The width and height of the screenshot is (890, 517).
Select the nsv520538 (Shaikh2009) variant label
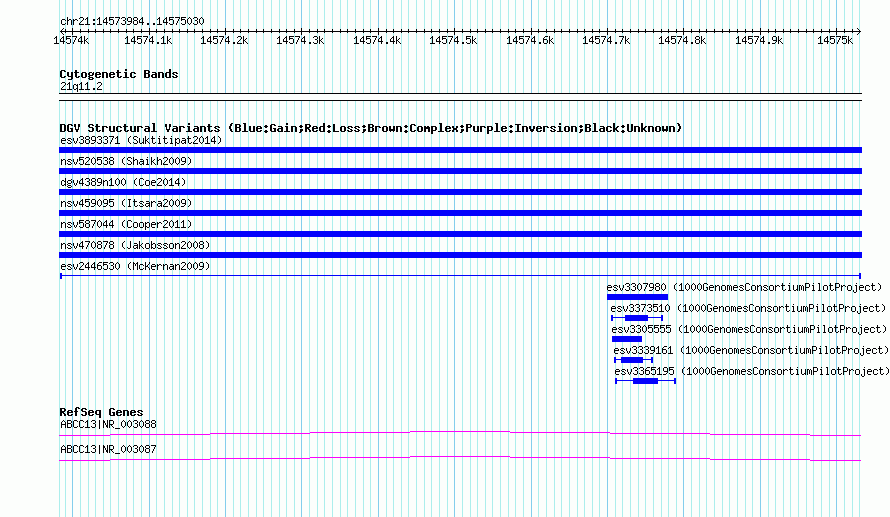tap(126, 161)
